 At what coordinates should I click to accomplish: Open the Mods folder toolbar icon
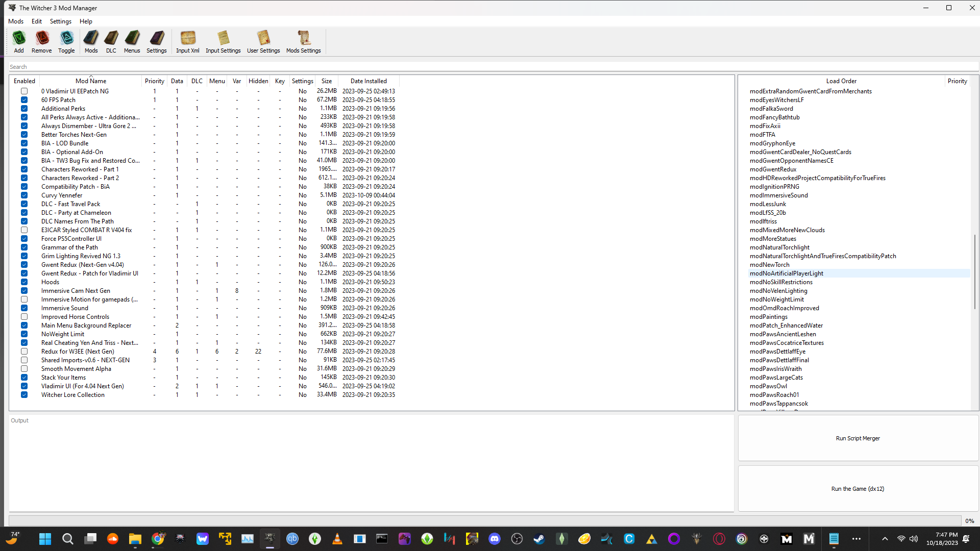point(91,42)
